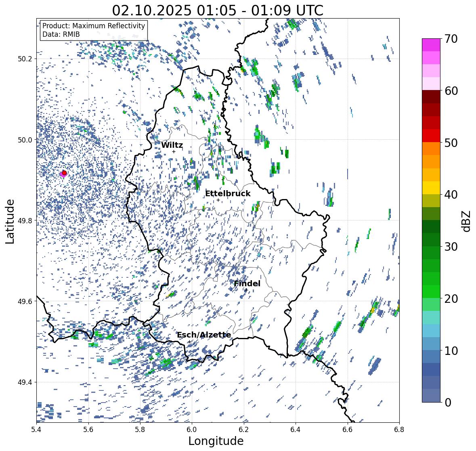The height and width of the screenshot is (451, 476).
Task: Click the dBZ colorbar label
Action: [x=467, y=221]
